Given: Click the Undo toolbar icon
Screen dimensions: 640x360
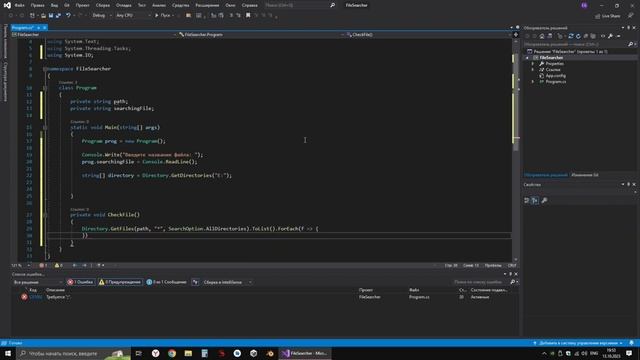Looking at the screenshot, I should point(68,16).
